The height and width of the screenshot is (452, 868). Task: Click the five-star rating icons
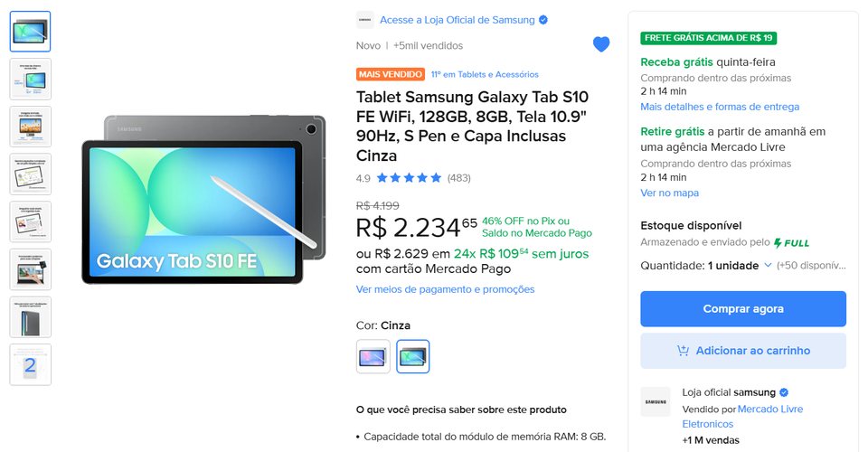(x=409, y=178)
